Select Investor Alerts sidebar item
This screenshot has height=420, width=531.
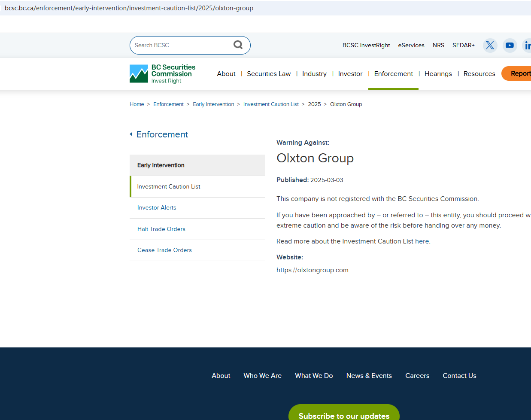pos(197,208)
